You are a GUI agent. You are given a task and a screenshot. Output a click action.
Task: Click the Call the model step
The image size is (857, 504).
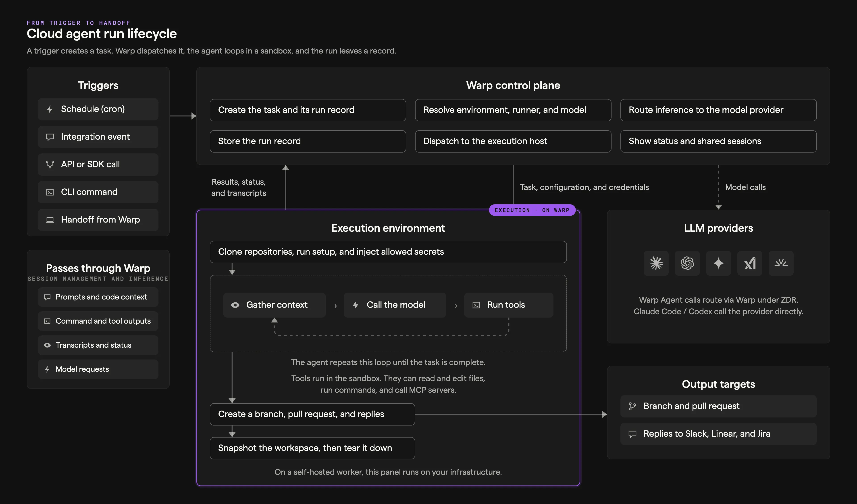click(x=395, y=305)
